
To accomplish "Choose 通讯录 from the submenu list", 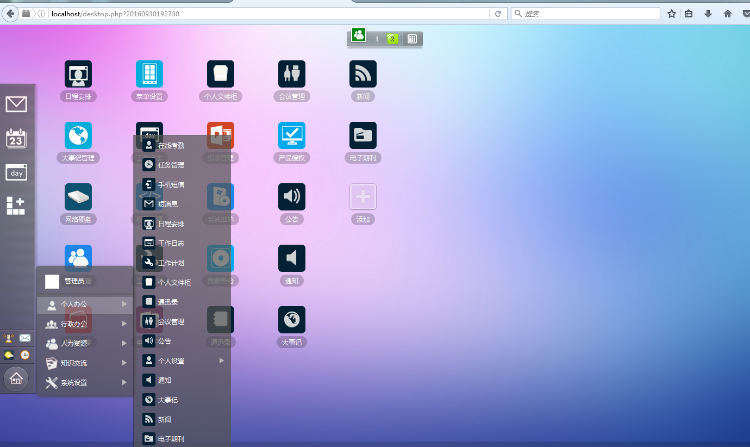I will point(170,301).
